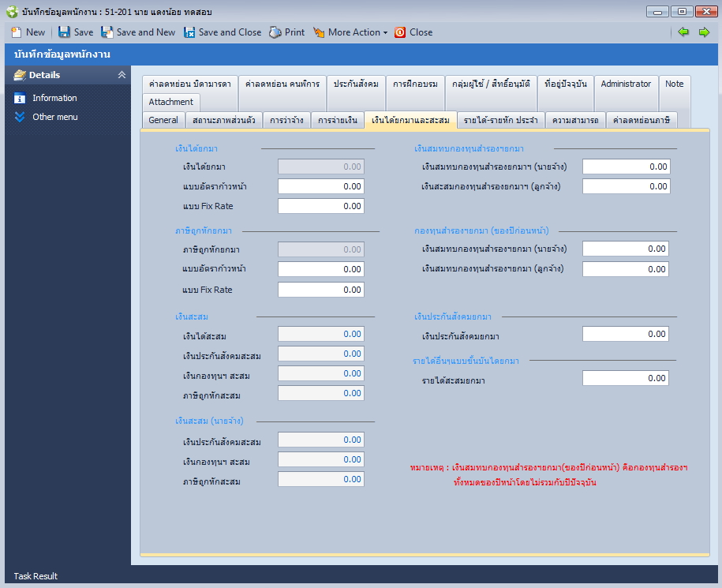
Task: Click the Print label
Action: [294, 32]
